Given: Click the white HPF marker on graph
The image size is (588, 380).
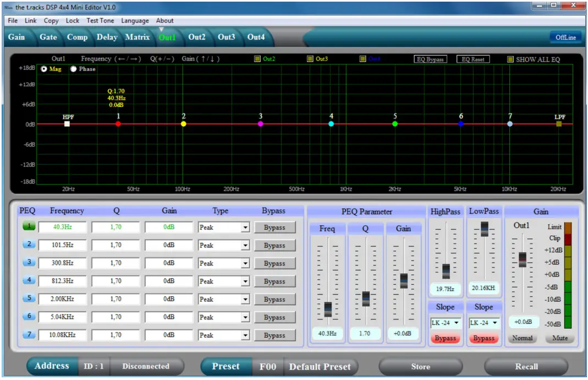Looking at the screenshot, I should [x=67, y=124].
